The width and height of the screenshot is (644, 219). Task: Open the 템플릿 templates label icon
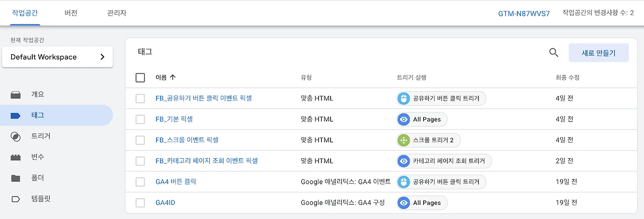tap(16, 199)
